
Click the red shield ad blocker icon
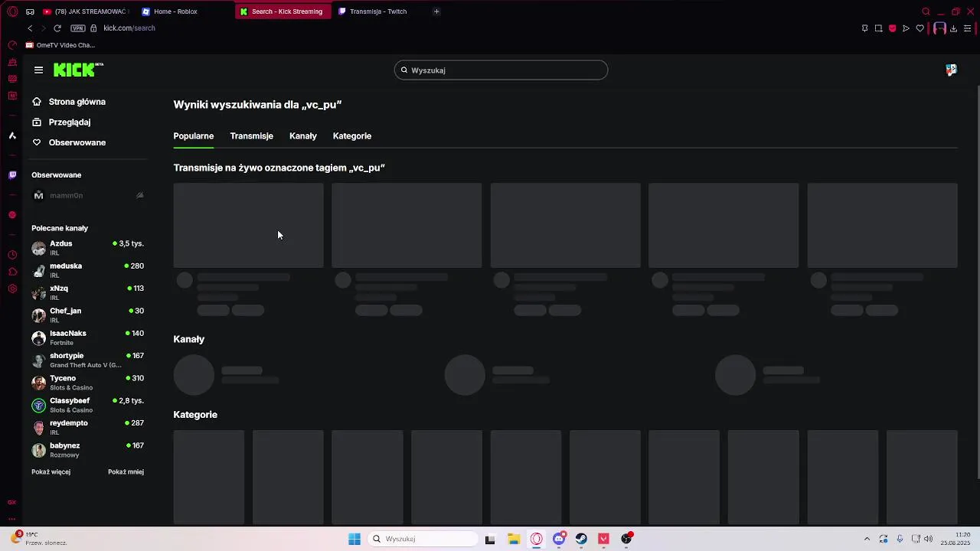pyautogui.click(x=892, y=28)
